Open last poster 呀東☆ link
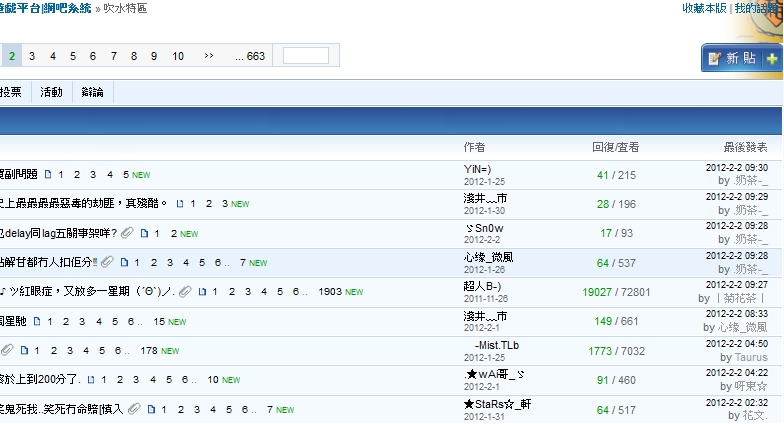784x424 pixels. click(750, 386)
